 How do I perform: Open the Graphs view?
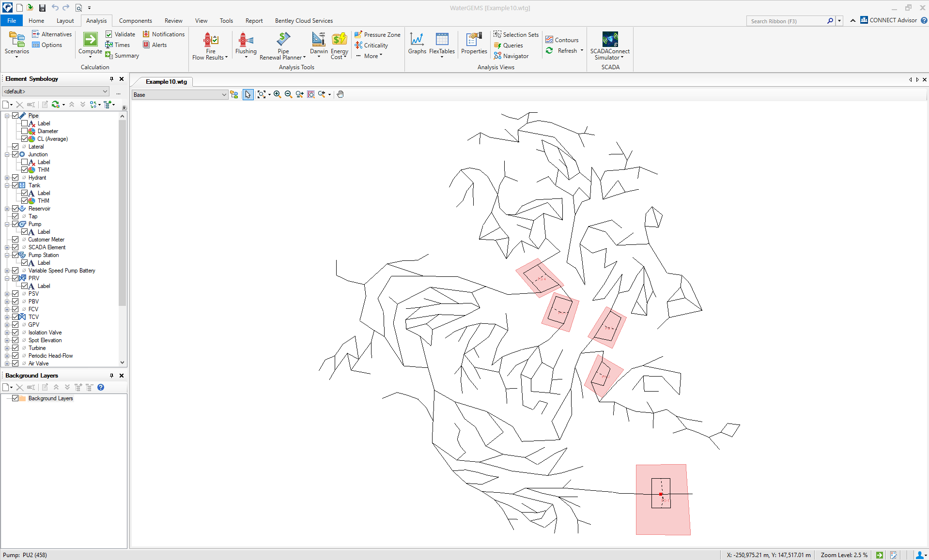(x=417, y=43)
